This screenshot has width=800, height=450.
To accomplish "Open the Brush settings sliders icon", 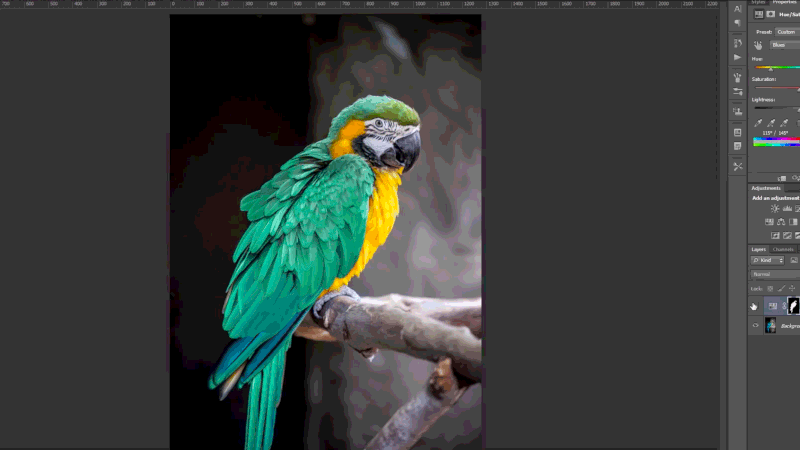I will [x=738, y=92].
